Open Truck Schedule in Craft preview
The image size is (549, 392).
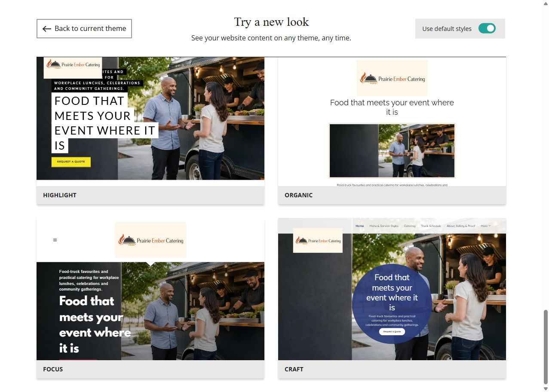click(x=431, y=226)
